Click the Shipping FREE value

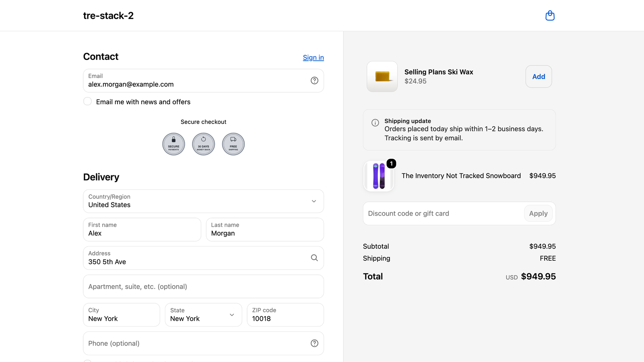point(547,258)
